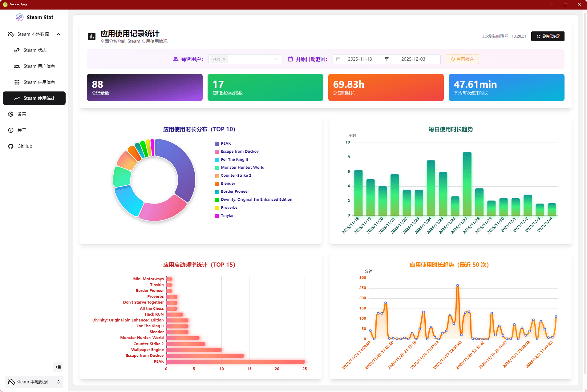Click the GitHub icon in the sidebar
Viewport: 587px width, 392px height.
(11, 146)
